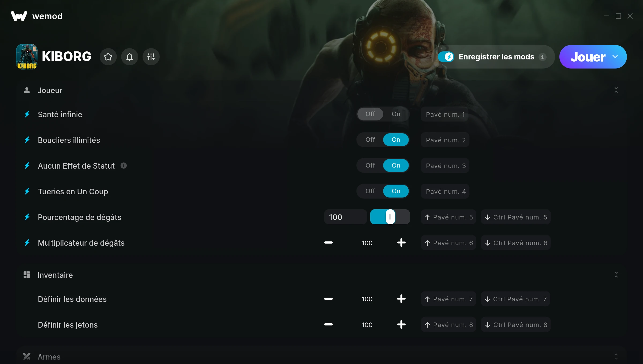Click the Pourcentage de dégâts value field
The width and height of the screenshot is (643, 364).
coord(345,217)
